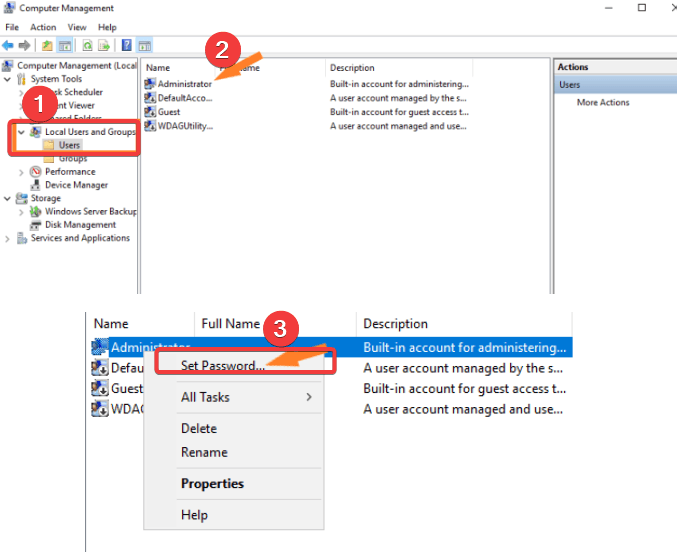Screen dimensions: 677x552
Task: Click the Refresh toolbar icon
Action: point(88,46)
